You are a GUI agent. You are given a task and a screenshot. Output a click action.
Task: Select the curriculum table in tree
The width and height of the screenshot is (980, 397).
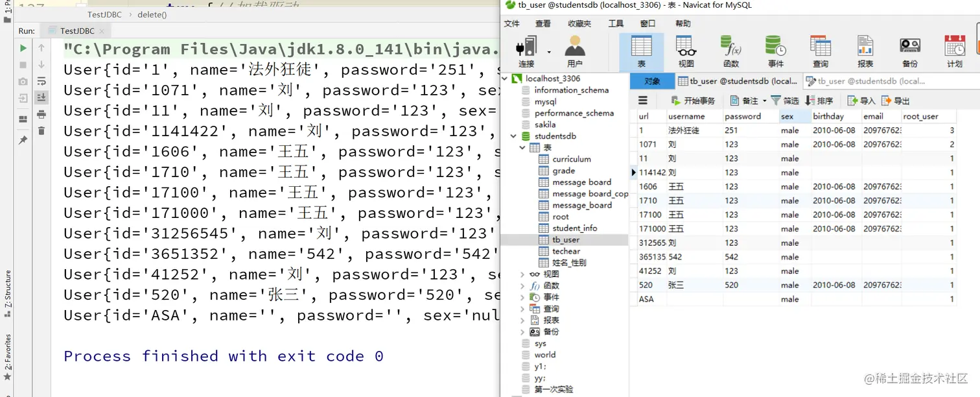pos(572,159)
